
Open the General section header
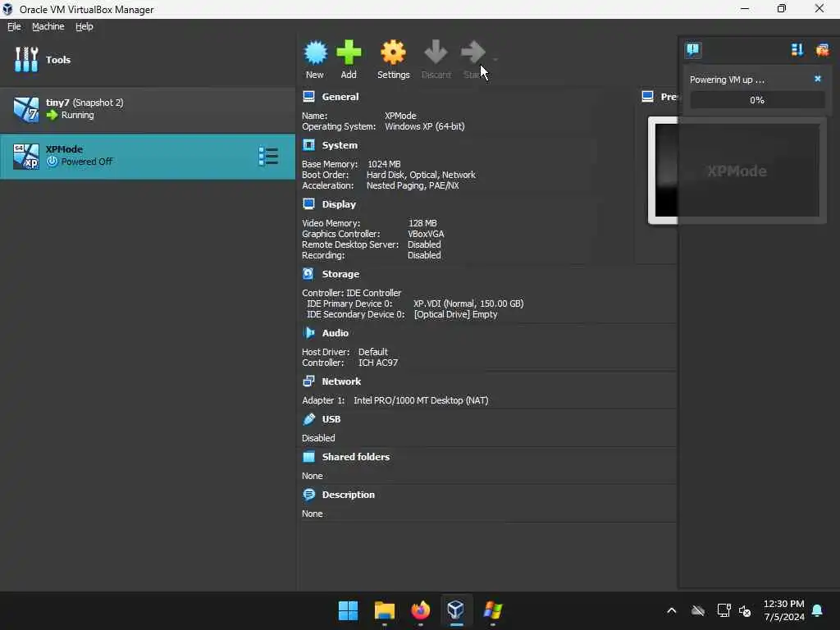[340, 97]
